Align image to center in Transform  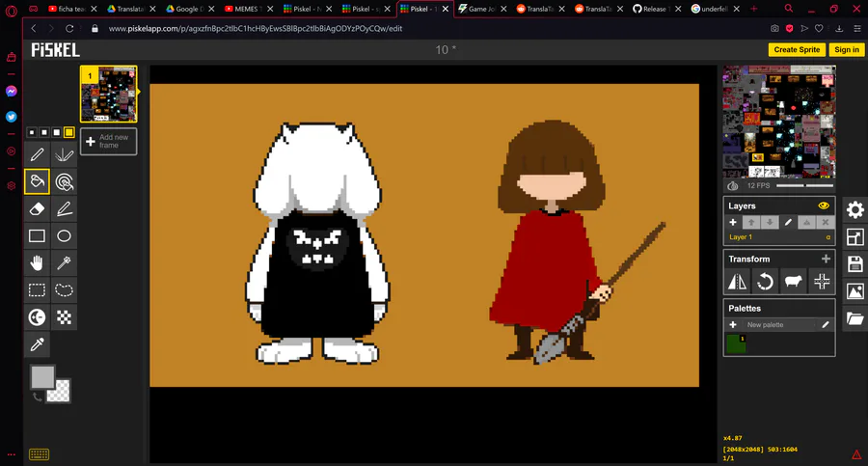[822, 282]
